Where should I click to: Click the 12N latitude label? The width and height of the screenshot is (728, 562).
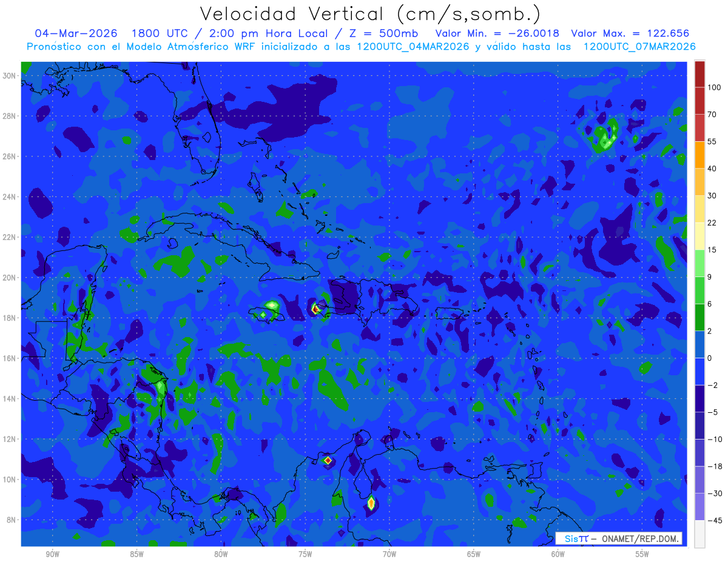9,439
